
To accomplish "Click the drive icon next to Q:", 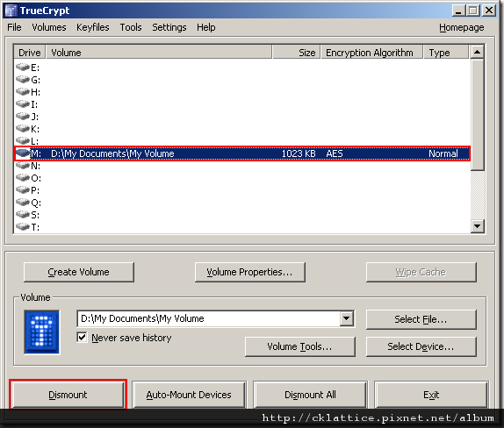I will [x=23, y=203].
